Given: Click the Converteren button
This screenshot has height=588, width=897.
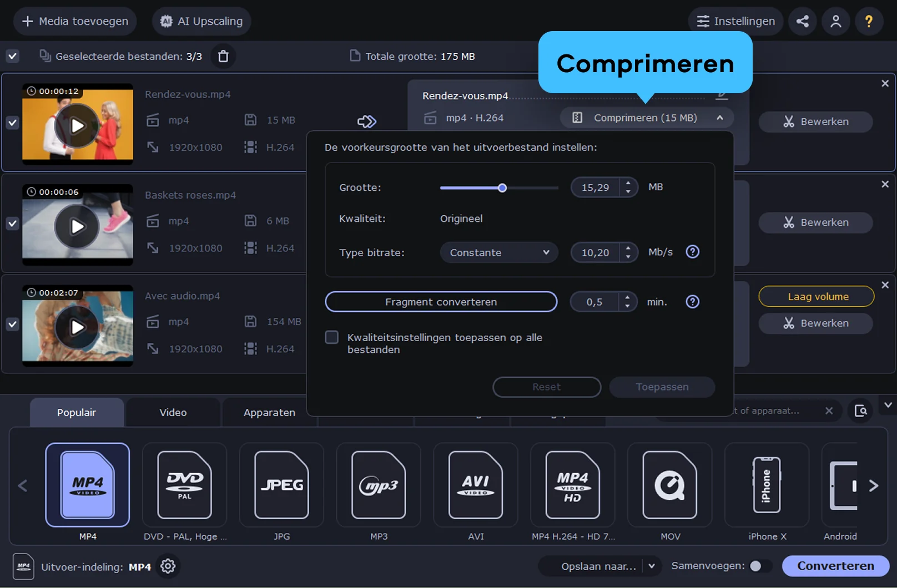Looking at the screenshot, I should pyautogui.click(x=835, y=566).
